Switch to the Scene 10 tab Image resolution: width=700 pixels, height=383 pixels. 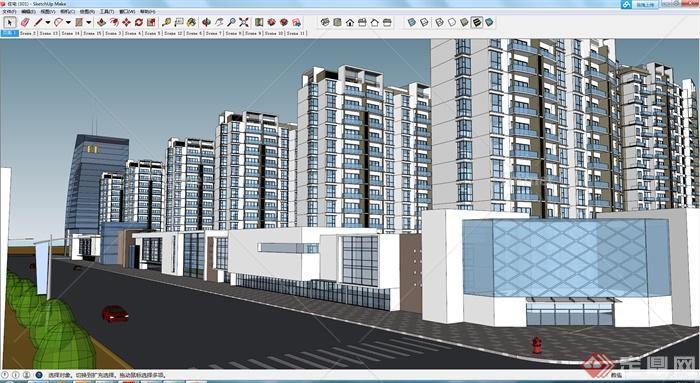click(x=274, y=33)
